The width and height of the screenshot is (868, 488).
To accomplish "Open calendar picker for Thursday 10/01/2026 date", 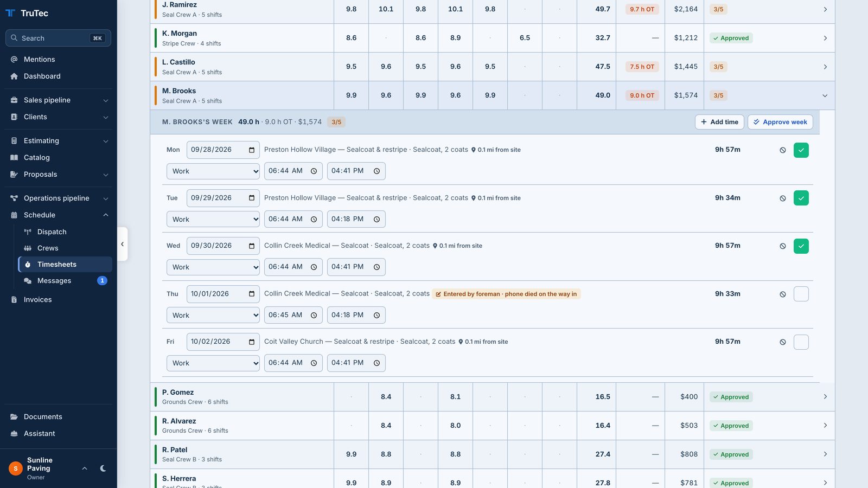I will tap(252, 294).
